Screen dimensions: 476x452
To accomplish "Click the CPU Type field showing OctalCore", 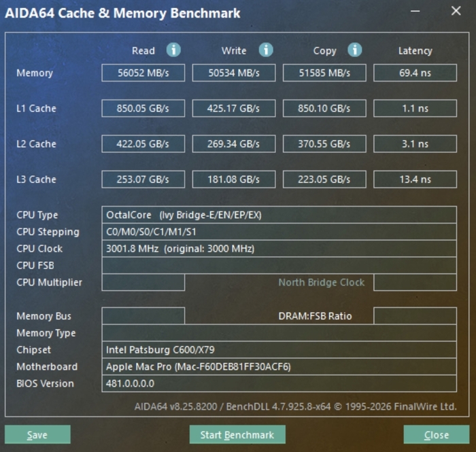I will pos(279,215).
